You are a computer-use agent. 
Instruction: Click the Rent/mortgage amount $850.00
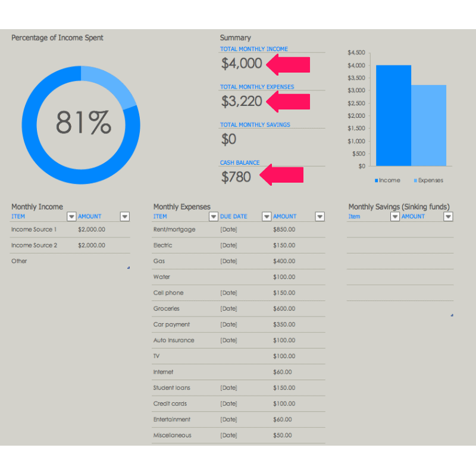284,230
